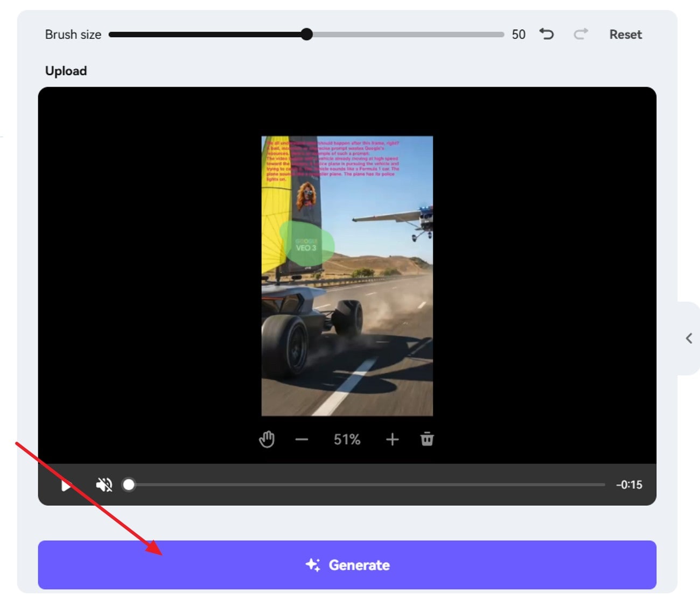Click the brush size value 50

click(x=519, y=34)
